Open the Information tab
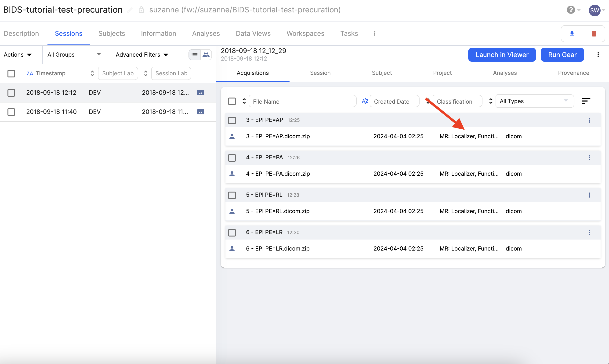609x364 pixels. coord(158,33)
